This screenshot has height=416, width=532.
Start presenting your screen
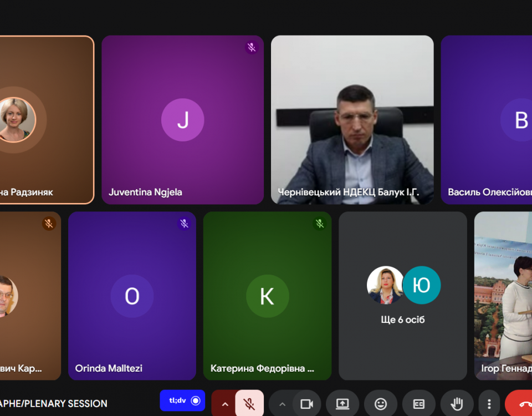(342, 404)
